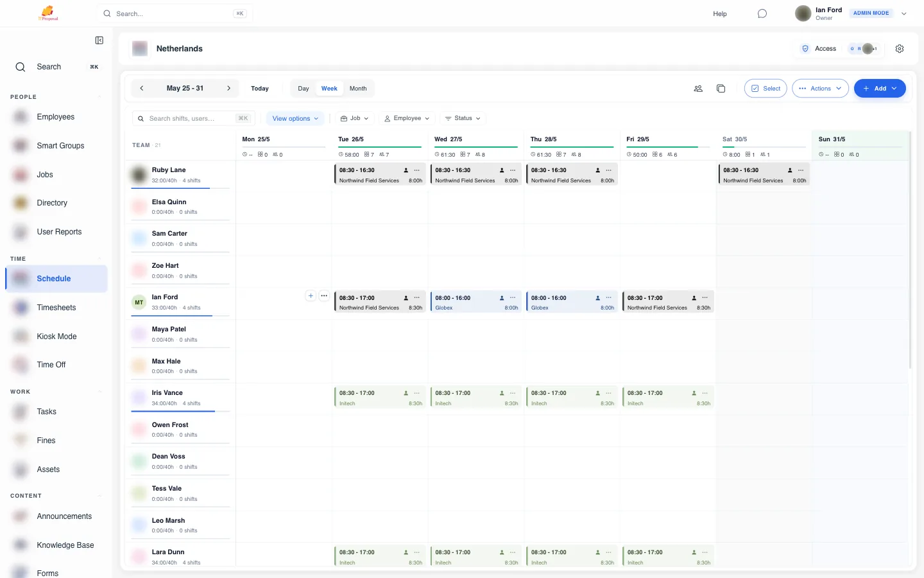This screenshot has width=924, height=578.
Task: Open Knowledge Base in sidebar
Action: click(x=56, y=545)
